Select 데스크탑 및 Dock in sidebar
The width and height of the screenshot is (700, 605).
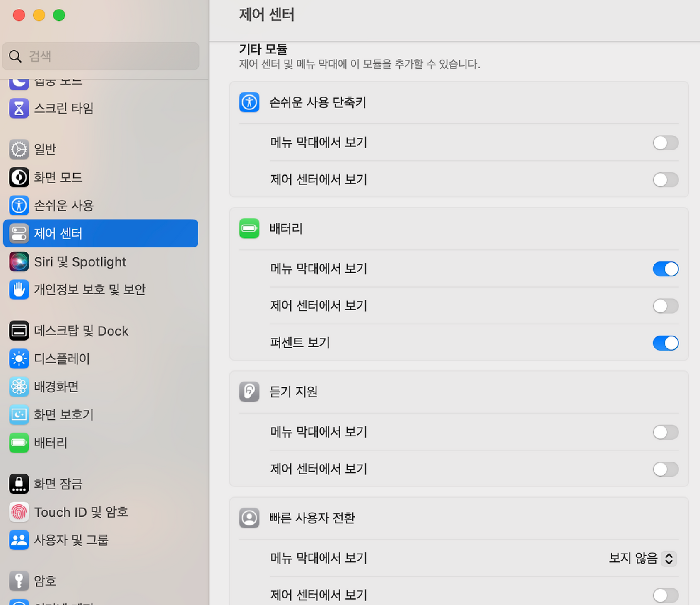(81, 331)
